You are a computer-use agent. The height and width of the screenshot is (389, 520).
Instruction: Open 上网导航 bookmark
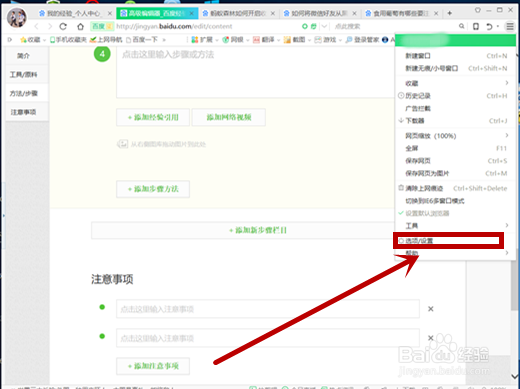tap(106, 40)
